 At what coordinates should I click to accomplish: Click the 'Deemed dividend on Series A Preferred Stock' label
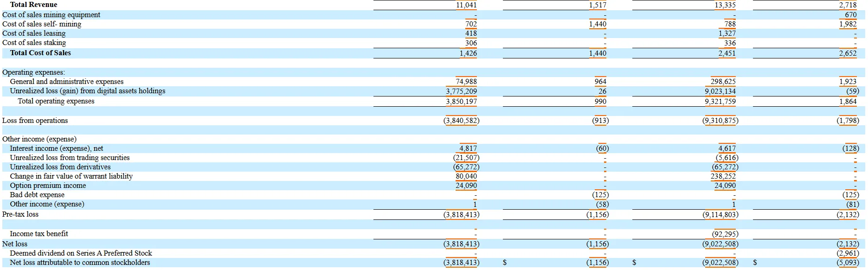pos(81,253)
